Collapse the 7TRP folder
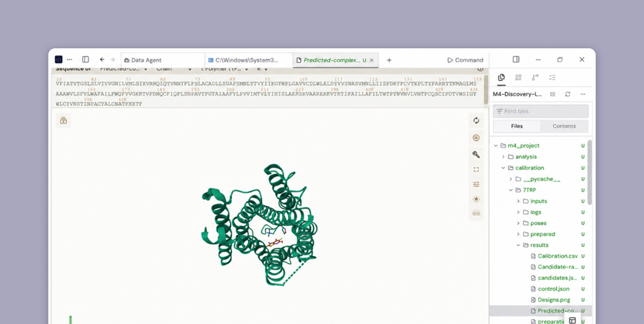 pyautogui.click(x=511, y=190)
